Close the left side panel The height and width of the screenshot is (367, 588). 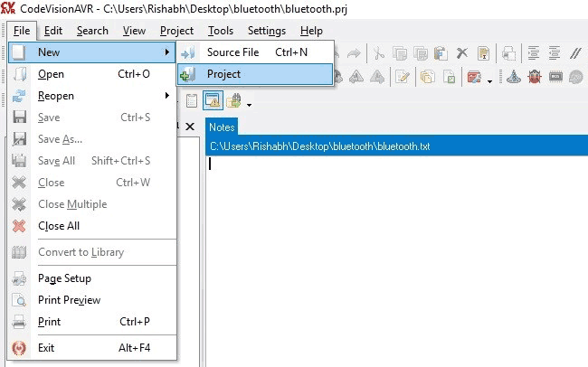click(x=190, y=127)
